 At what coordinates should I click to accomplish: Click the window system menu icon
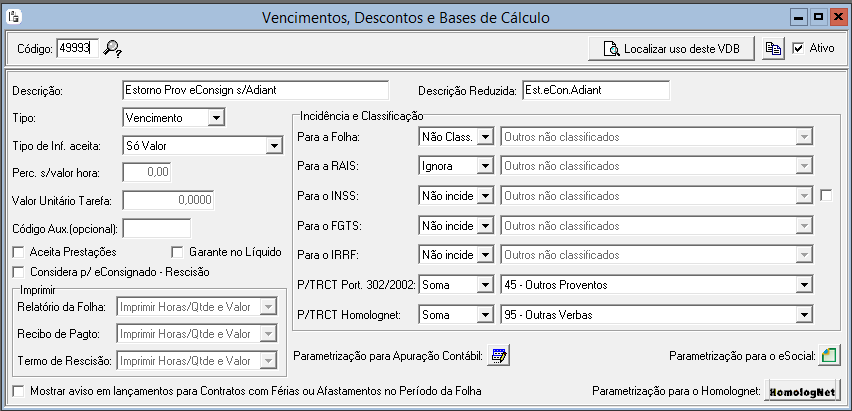pyautogui.click(x=14, y=17)
